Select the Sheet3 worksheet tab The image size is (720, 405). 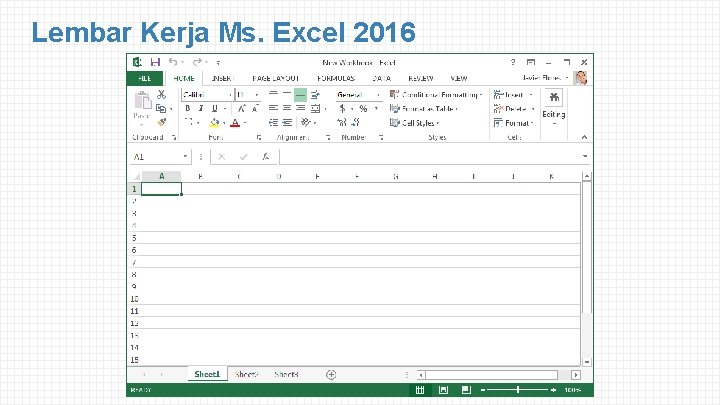coord(287,374)
